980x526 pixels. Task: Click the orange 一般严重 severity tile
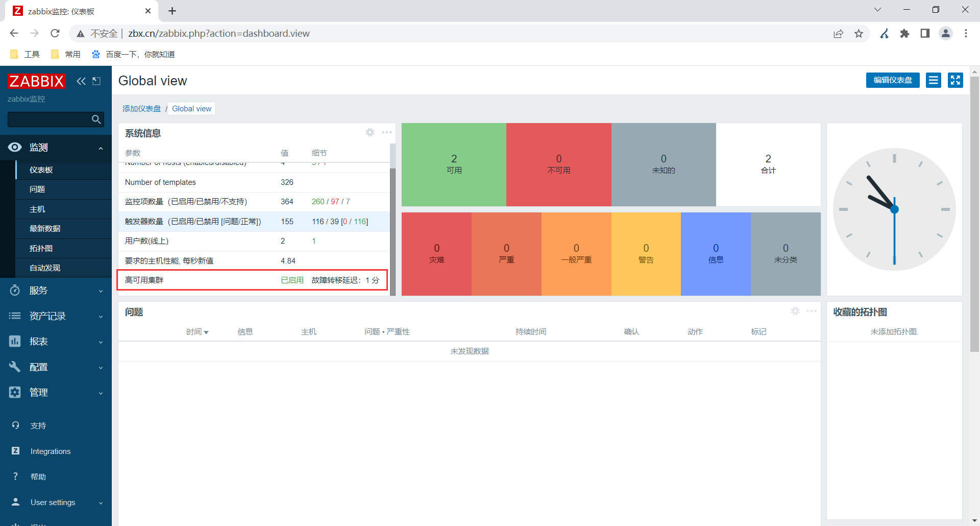coord(576,254)
